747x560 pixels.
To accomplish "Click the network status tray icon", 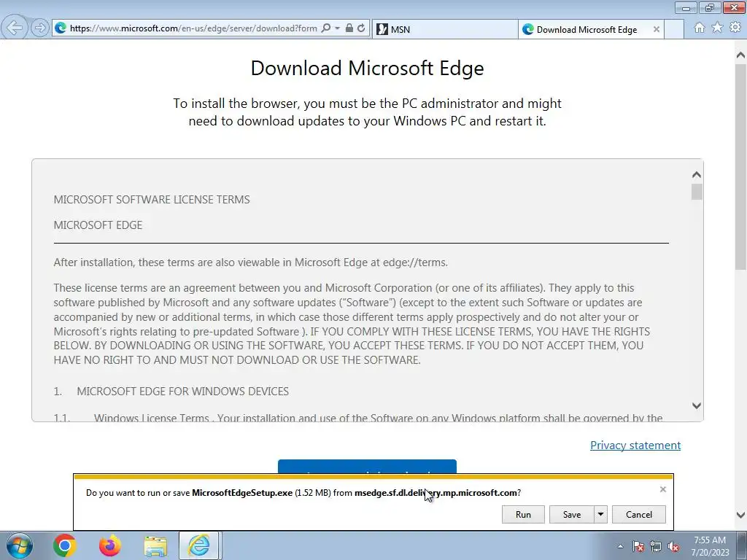I will coord(656,546).
